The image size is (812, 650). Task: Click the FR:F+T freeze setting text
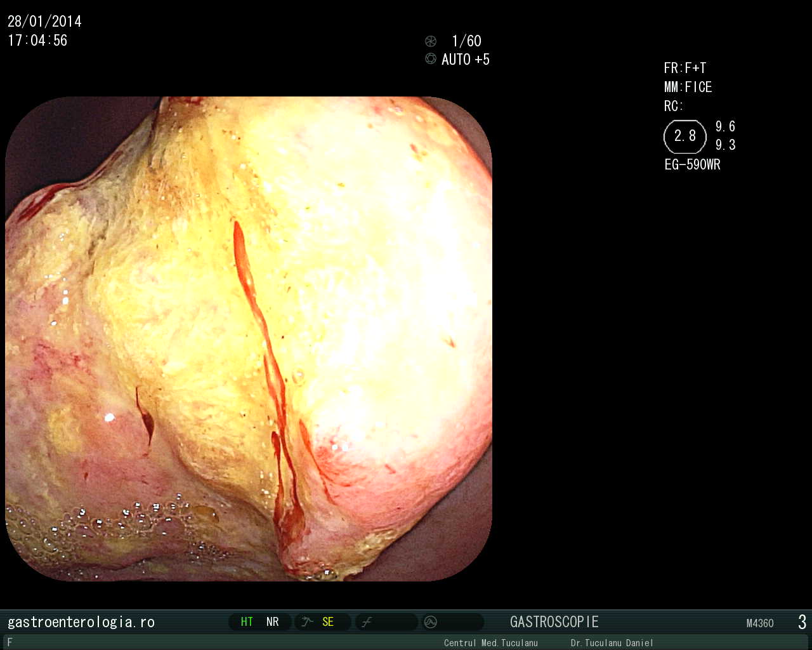685,69
